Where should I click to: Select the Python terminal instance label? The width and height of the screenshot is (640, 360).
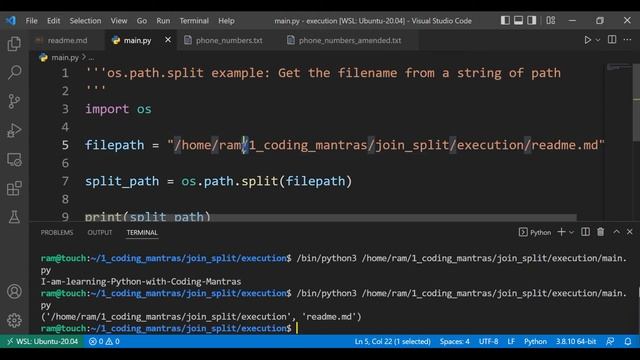[535, 232]
